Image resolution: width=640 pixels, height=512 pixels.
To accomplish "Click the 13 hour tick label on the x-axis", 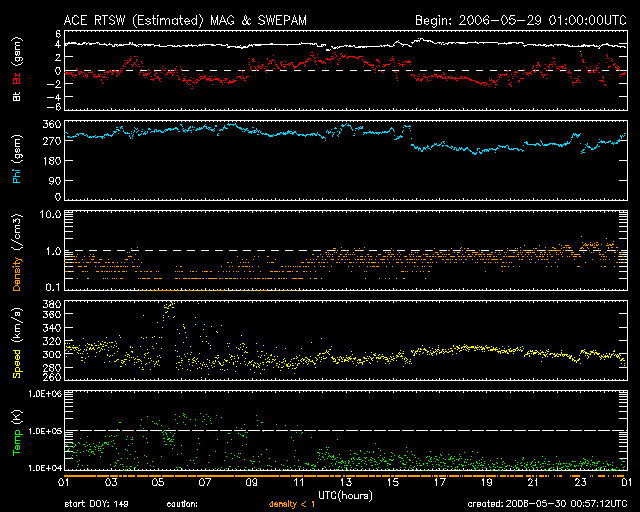I will 345,483.
